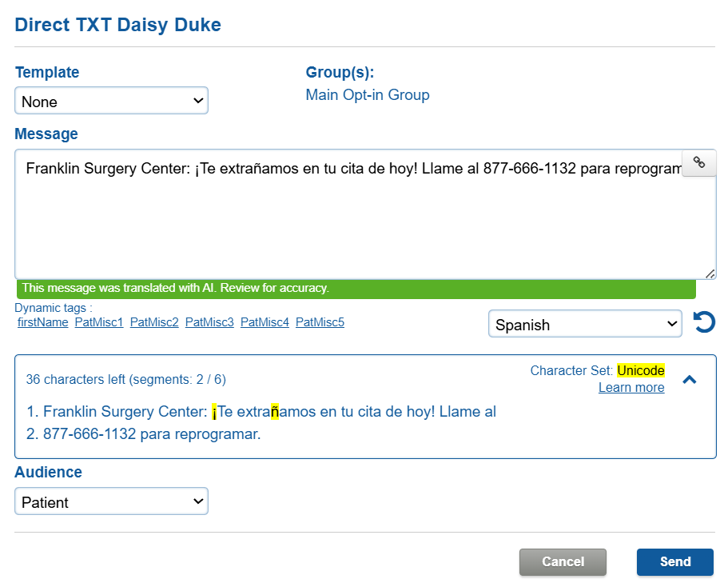
Task: Click inside the Message text area
Action: click(x=352, y=224)
